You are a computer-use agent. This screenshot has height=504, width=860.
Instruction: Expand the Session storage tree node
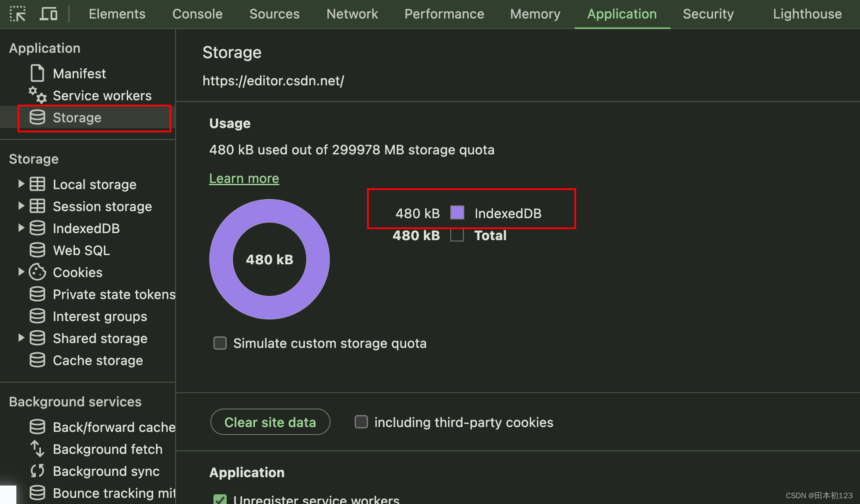point(21,206)
